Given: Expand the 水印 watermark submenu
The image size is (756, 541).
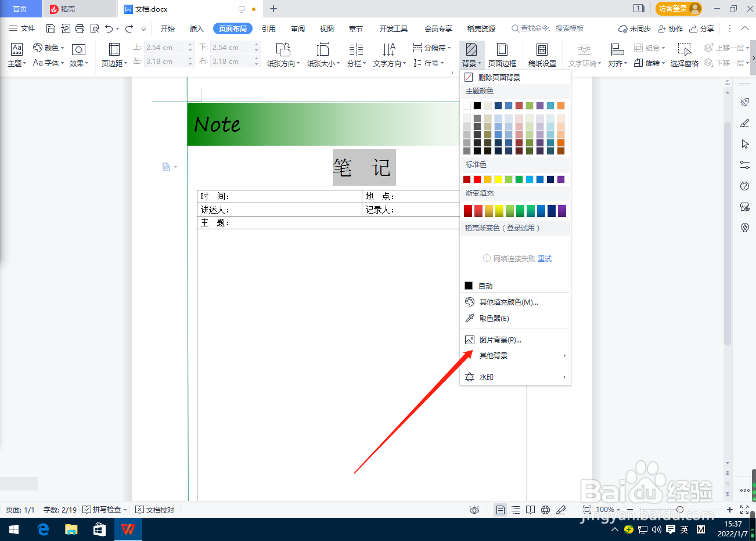Looking at the screenshot, I should tap(515, 377).
